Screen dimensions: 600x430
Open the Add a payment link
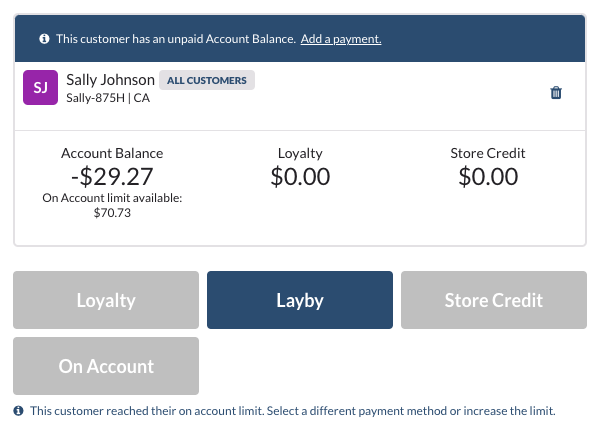(341, 39)
